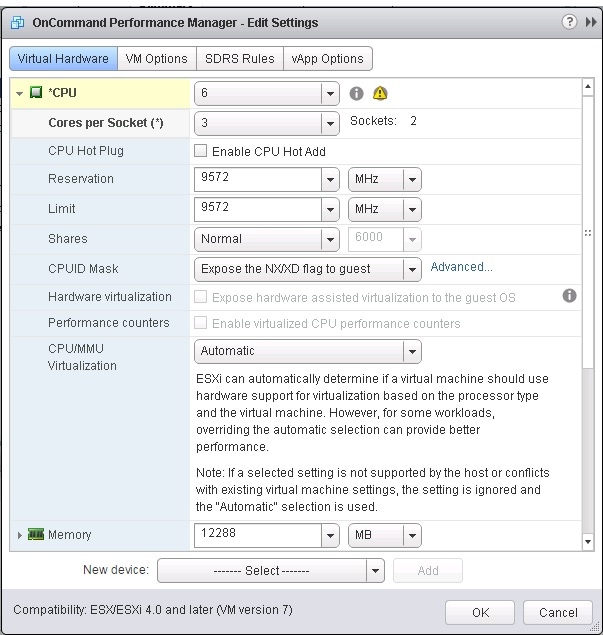Click the Memory input field showing 12288
The width and height of the screenshot is (603, 635).
[x=258, y=535]
